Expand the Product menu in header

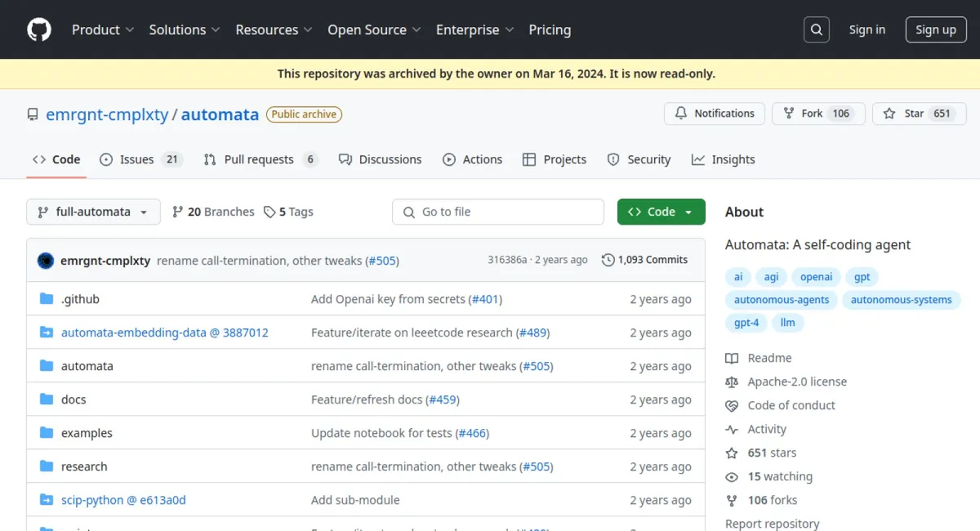coord(102,29)
